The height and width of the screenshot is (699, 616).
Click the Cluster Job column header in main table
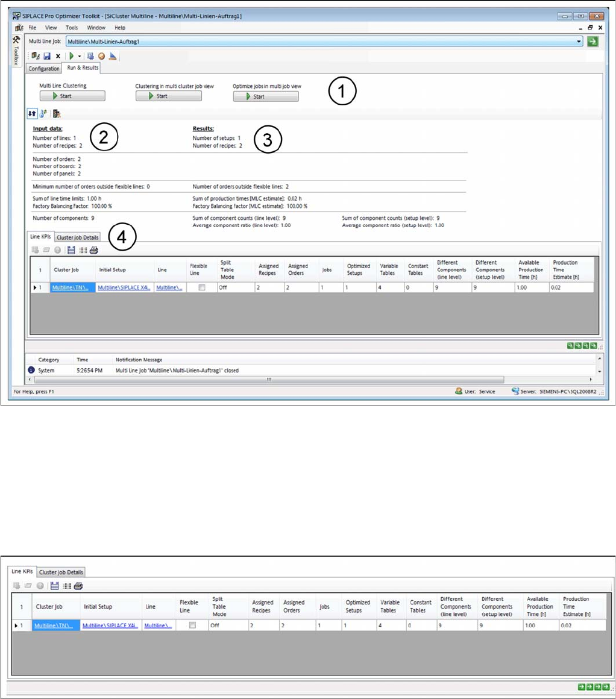tap(73, 270)
